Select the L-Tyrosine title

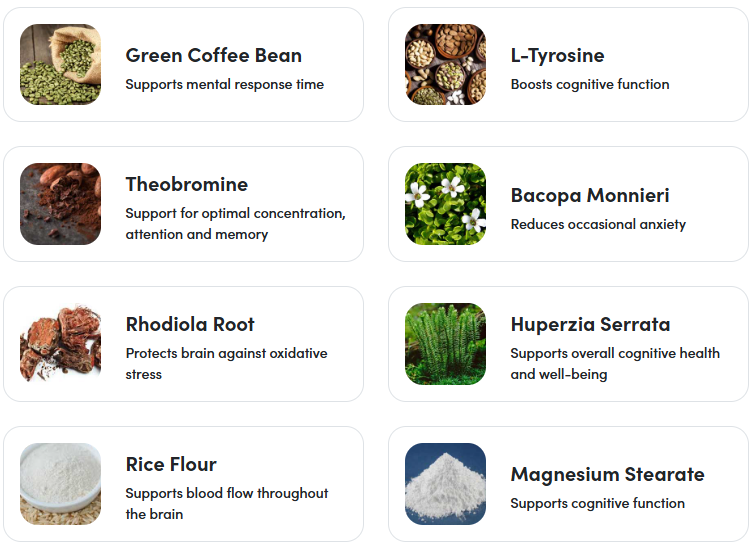558,56
